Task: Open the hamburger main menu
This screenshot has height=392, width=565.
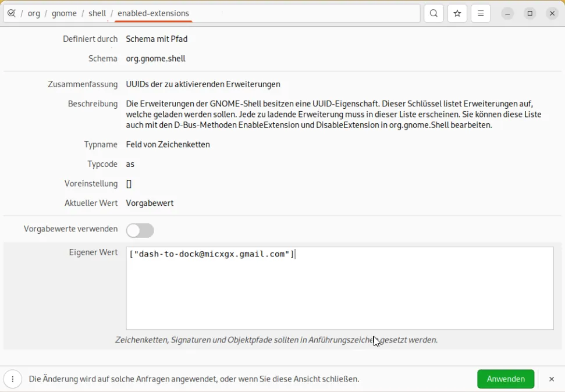Action: [481, 13]
